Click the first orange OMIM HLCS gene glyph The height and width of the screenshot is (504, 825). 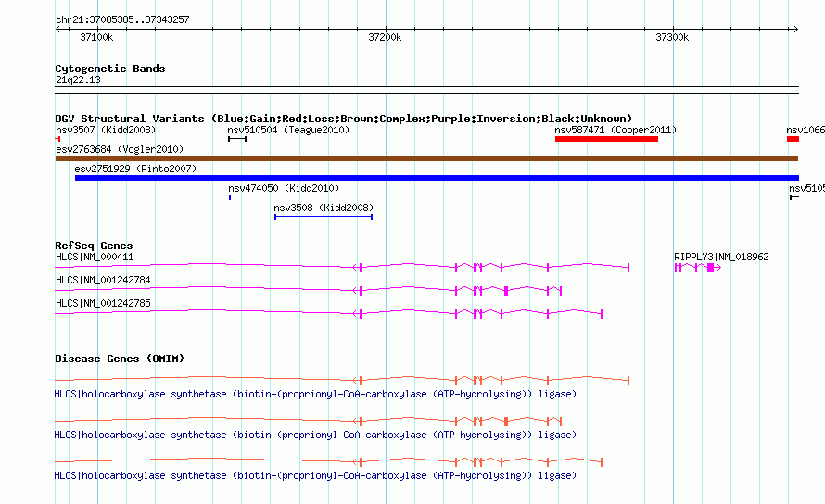[342, 380]
